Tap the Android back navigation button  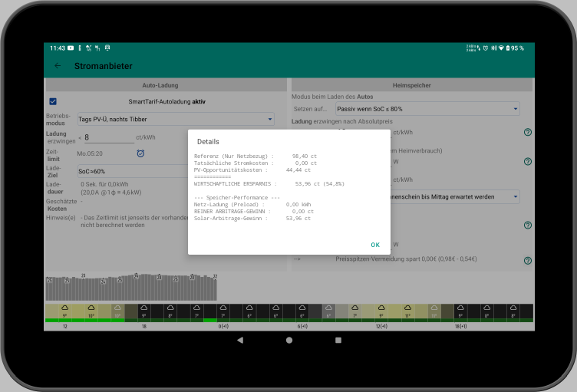(240, 340)
